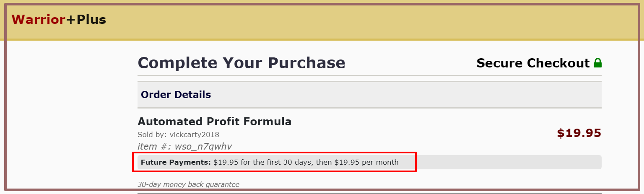644x194 pixels.
Task: Click the black "+Plus" part of the logo
Action: click(86, 19)
